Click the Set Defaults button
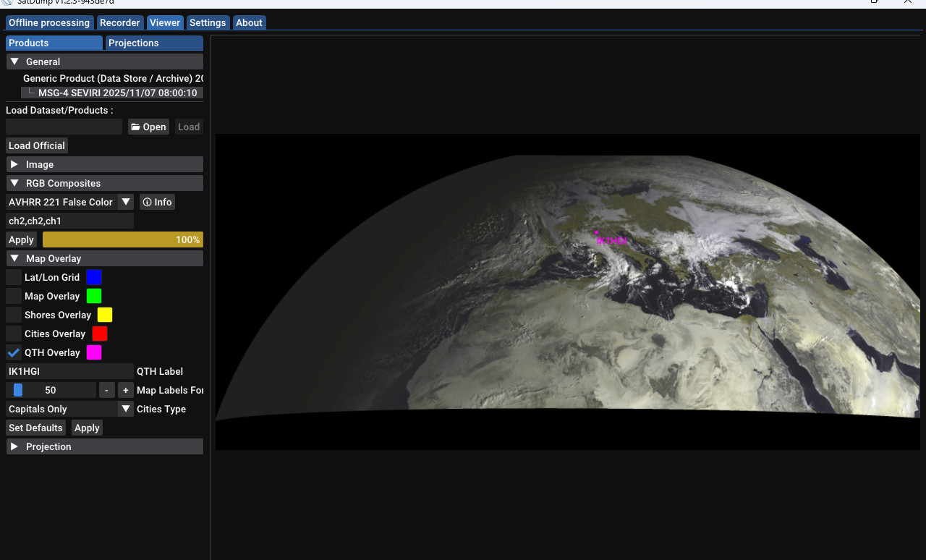 click(x=35, y=428)
